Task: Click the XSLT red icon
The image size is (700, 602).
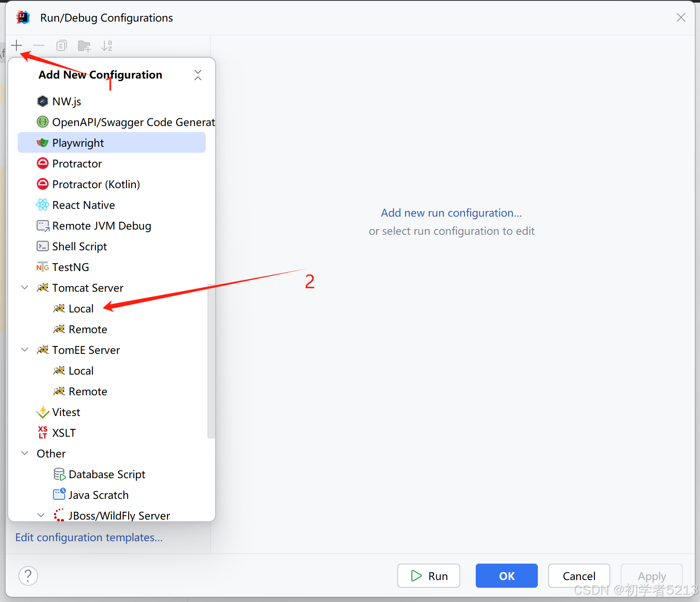Action: pos(42,432)
